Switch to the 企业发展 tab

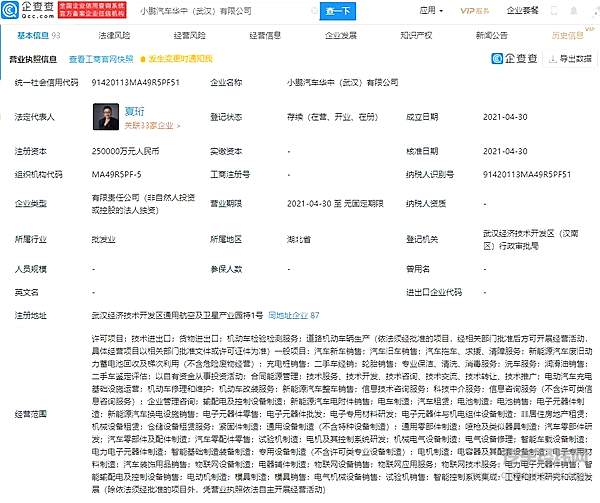coord(341,35)
